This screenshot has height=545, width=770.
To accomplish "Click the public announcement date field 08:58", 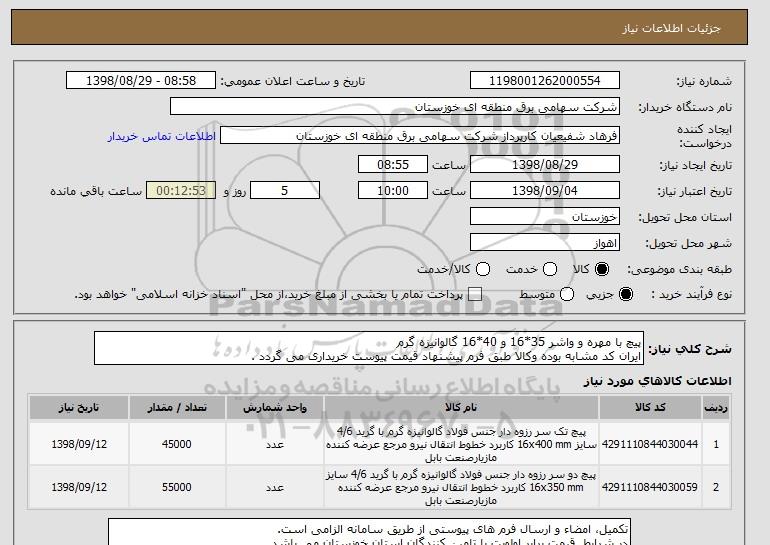I will 141,81.
